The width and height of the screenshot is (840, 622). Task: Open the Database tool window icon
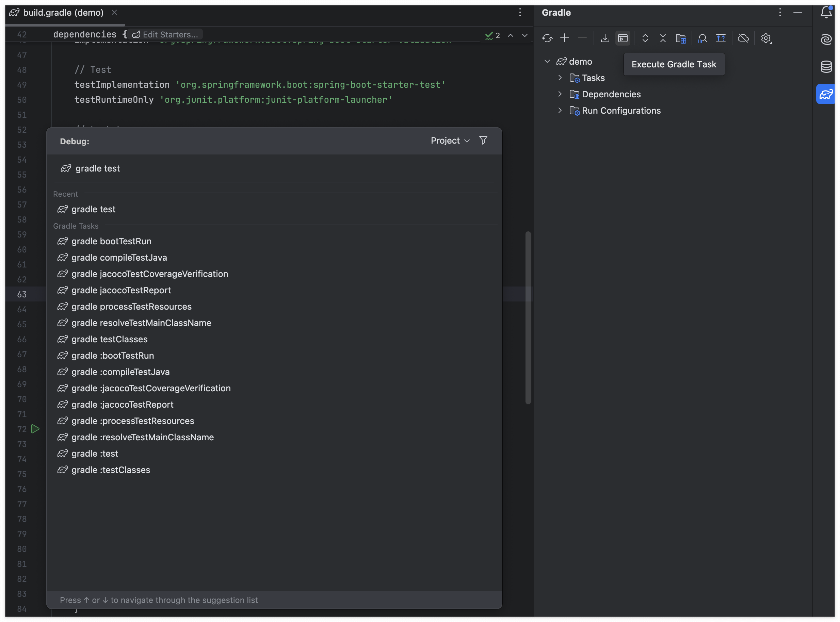pos(826,67)
